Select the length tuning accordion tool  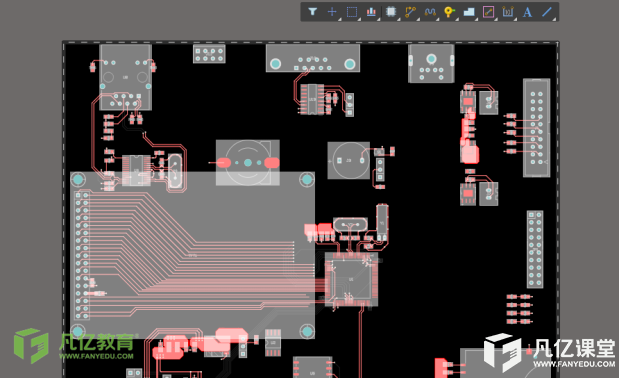tap(430, 12)
